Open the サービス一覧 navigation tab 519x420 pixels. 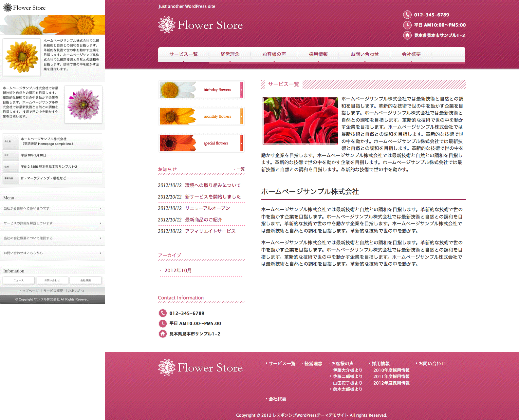coord(183,54)
